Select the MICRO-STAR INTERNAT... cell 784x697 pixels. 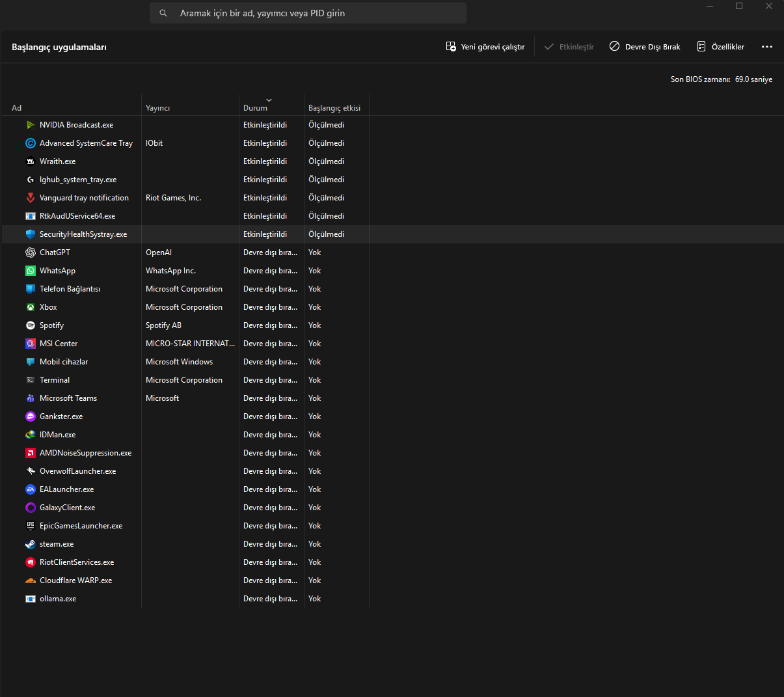[x=190, y=344]
